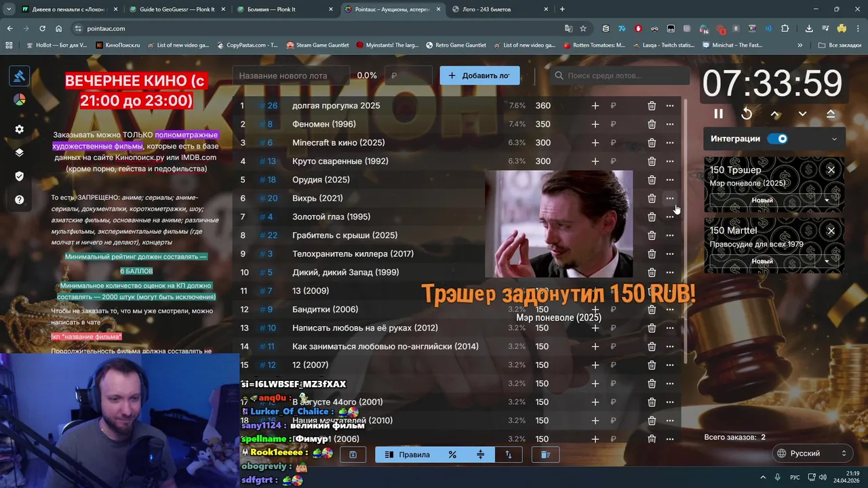Open the help question mark icon
This screenshot has width=868, height=488.
point(19,200)
